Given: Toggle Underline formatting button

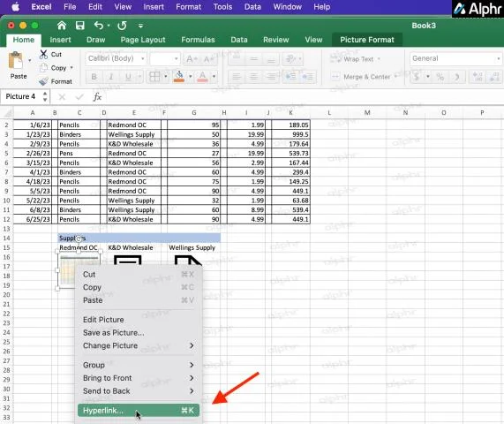Looking at the screenshot, I should (x=128, y=77).
